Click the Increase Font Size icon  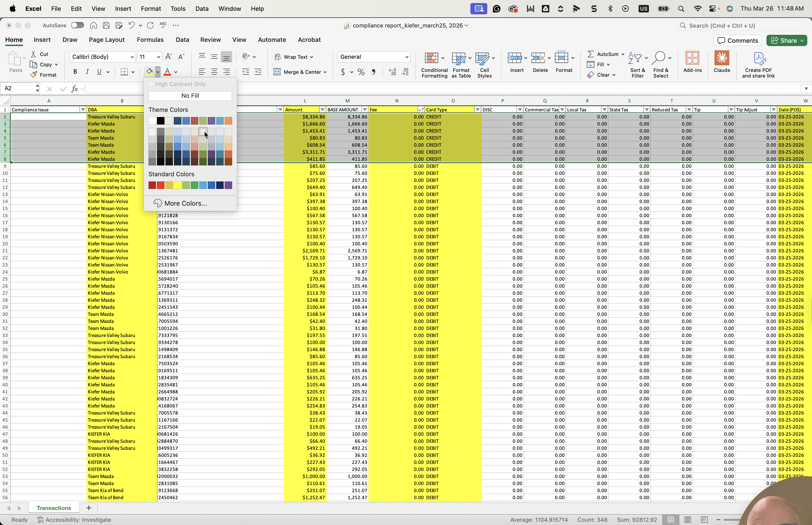coord(169,57)
